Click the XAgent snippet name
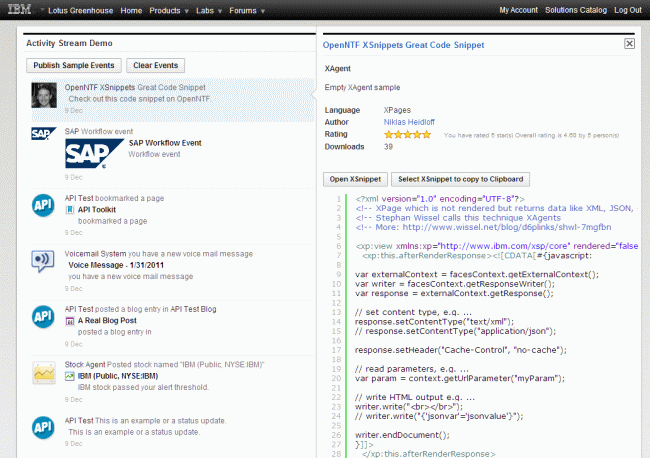The width and height of the screenshot is (650, 458). click(x=337, y=69)
